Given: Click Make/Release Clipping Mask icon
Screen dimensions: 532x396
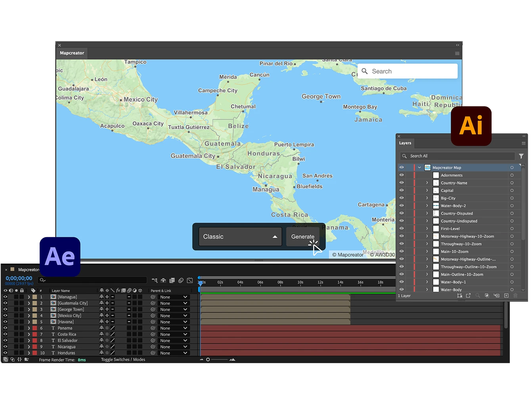Looking at the screenshot, I should [x=487, y=296].
